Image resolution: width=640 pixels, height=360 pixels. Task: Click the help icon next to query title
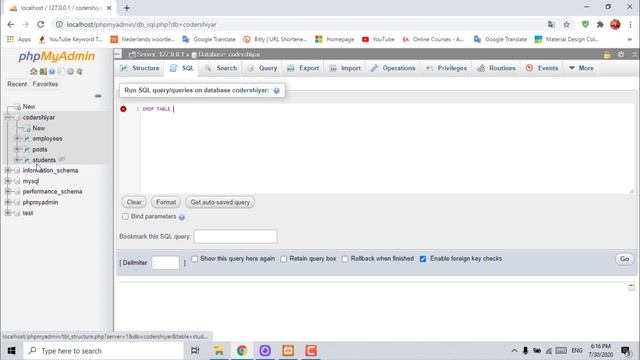[276, 91]
